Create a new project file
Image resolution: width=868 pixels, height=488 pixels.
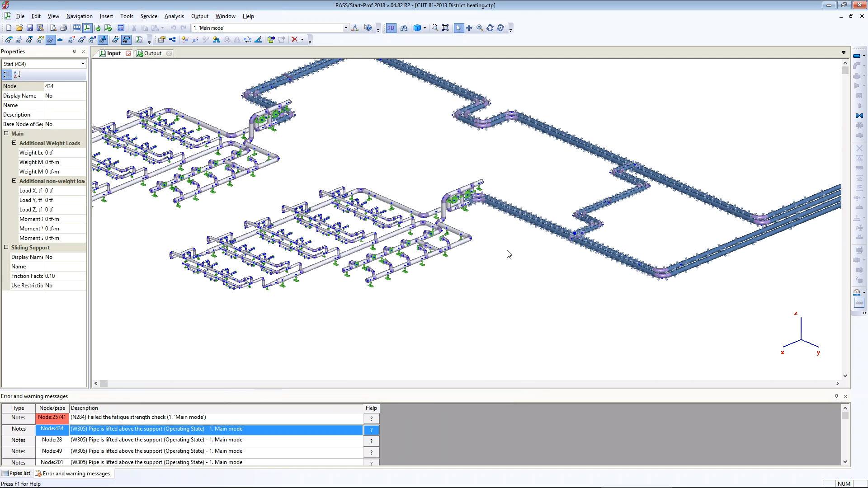[8, 28]
